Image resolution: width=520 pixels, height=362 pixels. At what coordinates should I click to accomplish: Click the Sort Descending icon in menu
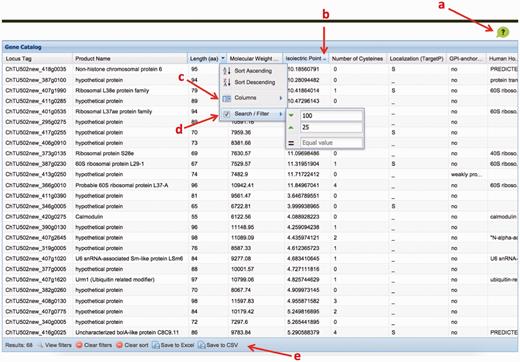227,82
